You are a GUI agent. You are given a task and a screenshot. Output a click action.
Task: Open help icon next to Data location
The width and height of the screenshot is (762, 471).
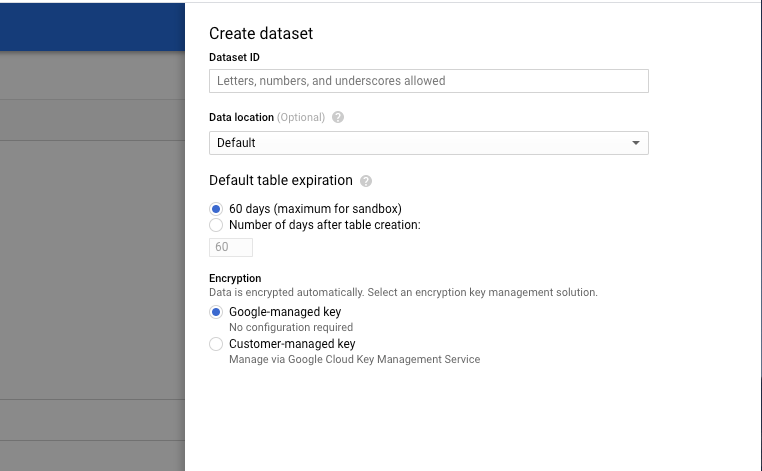(338, 117)
